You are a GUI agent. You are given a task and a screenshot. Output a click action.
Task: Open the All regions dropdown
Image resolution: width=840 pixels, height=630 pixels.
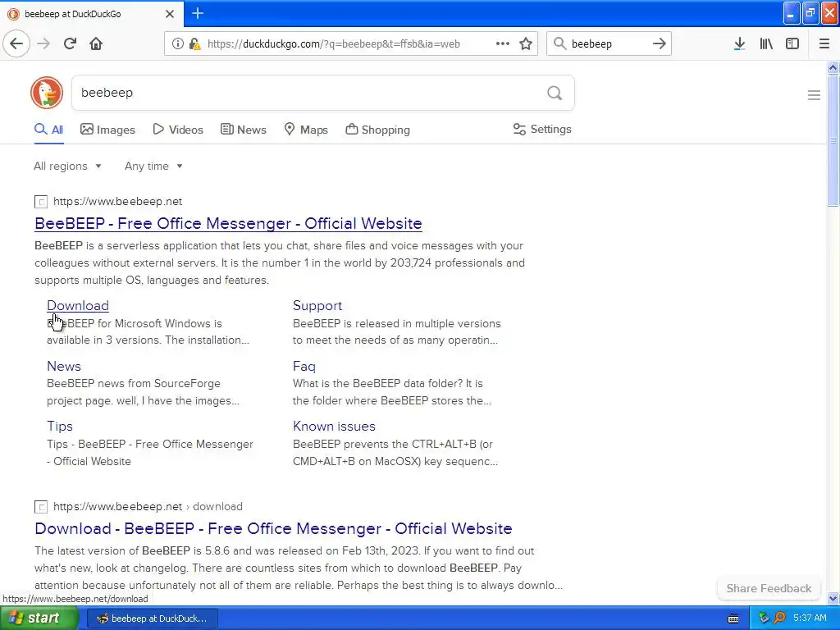[67, 166]
